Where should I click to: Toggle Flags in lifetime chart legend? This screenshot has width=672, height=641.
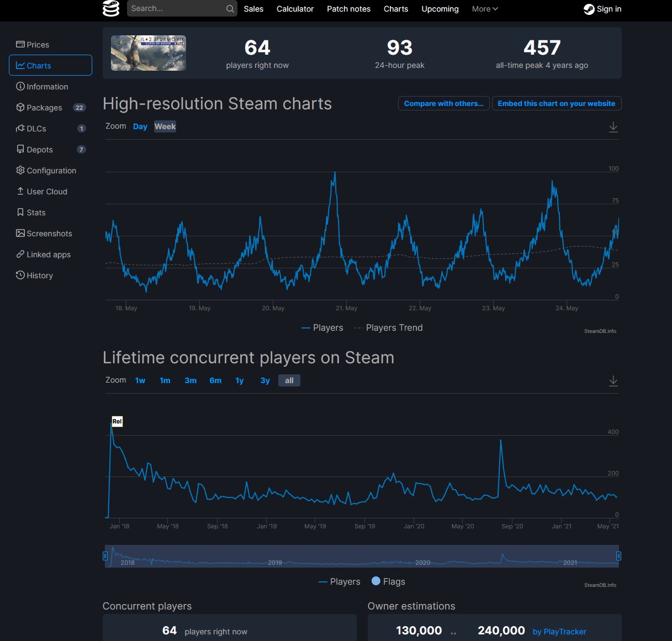[x=389, y=582]
